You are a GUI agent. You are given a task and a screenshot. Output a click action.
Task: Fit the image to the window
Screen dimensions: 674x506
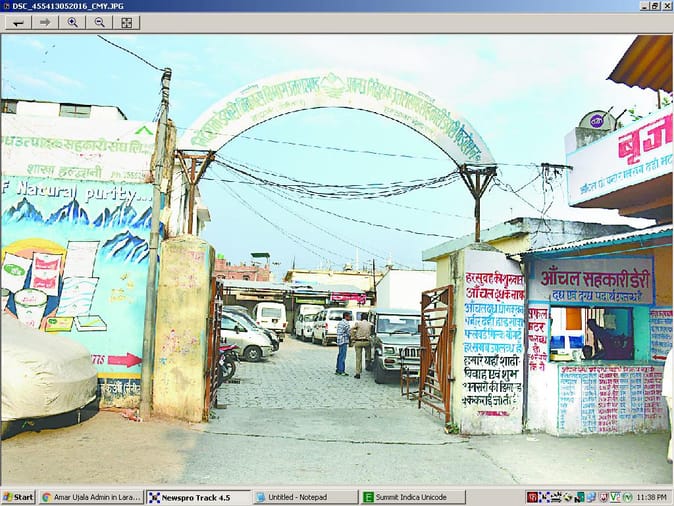pyautogui.click(x=126, y=22)
